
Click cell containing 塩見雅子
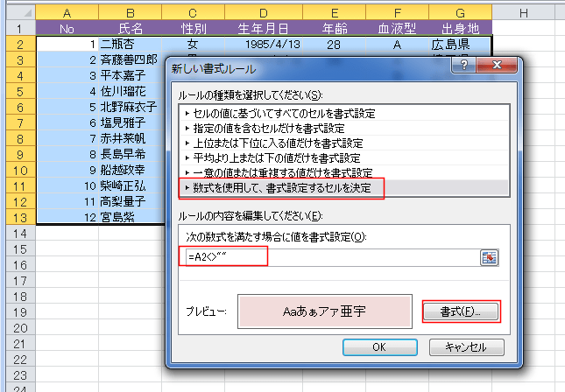pyautogui.click(x=130, y=122)
